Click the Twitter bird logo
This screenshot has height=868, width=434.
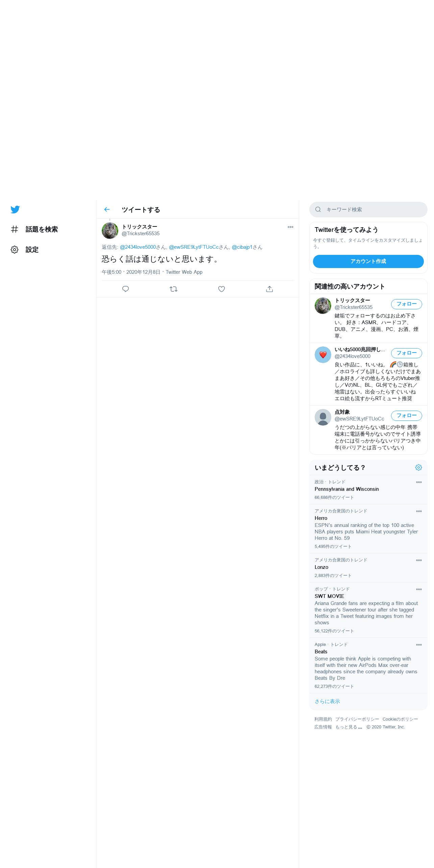coord(15,210)
